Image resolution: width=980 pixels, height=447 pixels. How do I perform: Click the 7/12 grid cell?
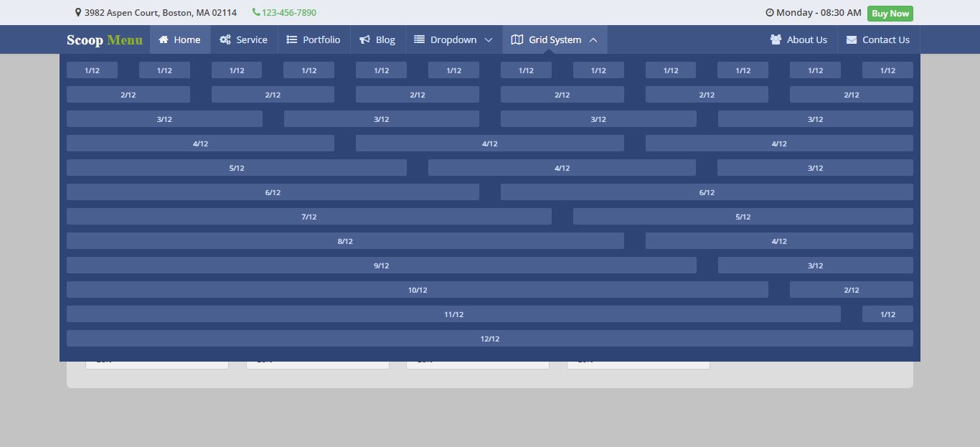click(309, 217)
